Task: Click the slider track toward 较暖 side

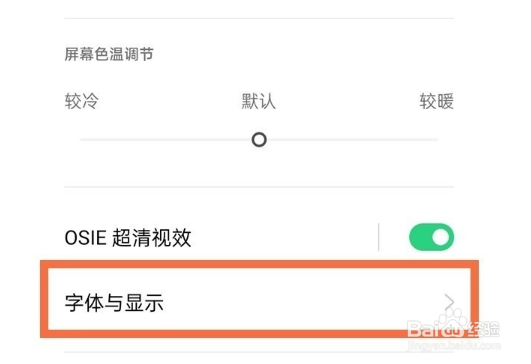Action: click(353, 140)
